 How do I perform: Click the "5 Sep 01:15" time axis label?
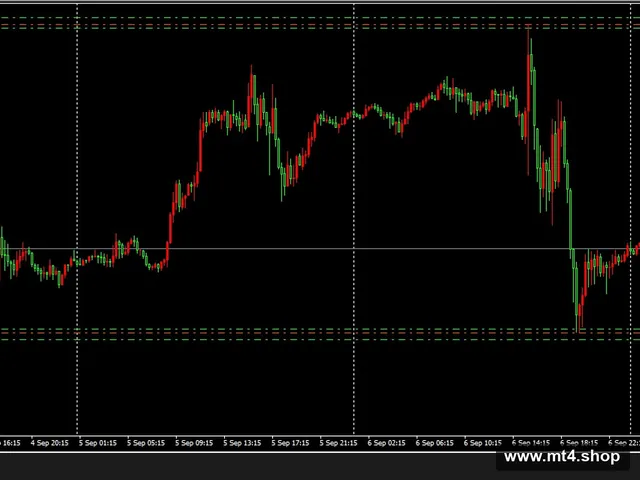click(98, 443)
